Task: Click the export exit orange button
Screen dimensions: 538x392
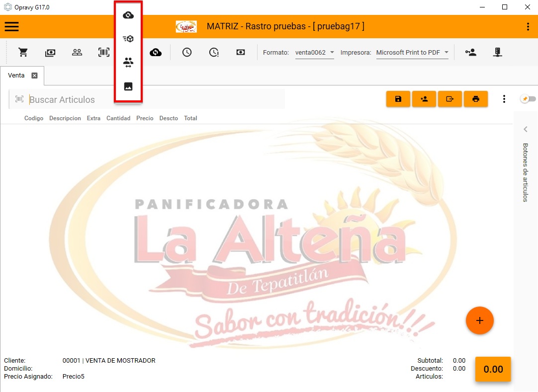Action: coord(450,99)
